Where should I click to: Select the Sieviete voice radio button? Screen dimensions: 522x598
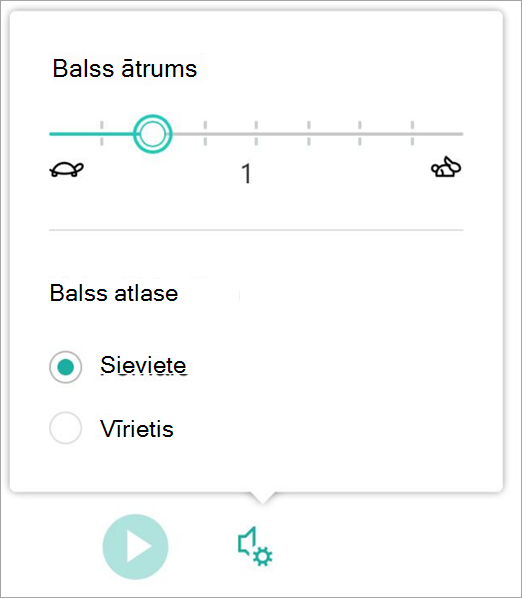coord(66,367)
